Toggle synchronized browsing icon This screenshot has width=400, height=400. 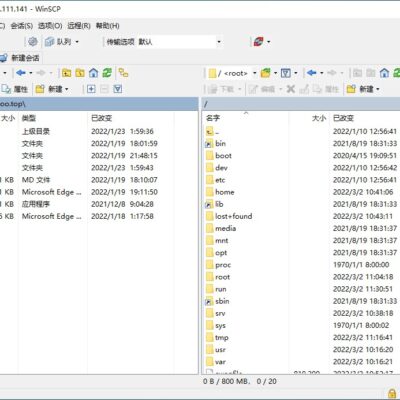pos(124,73)
